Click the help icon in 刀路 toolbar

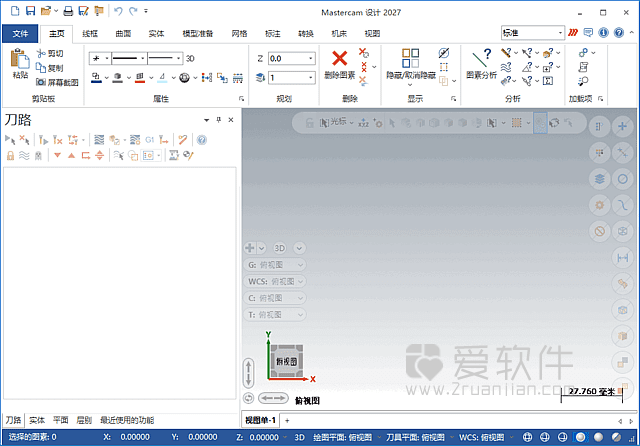(202, 140)
